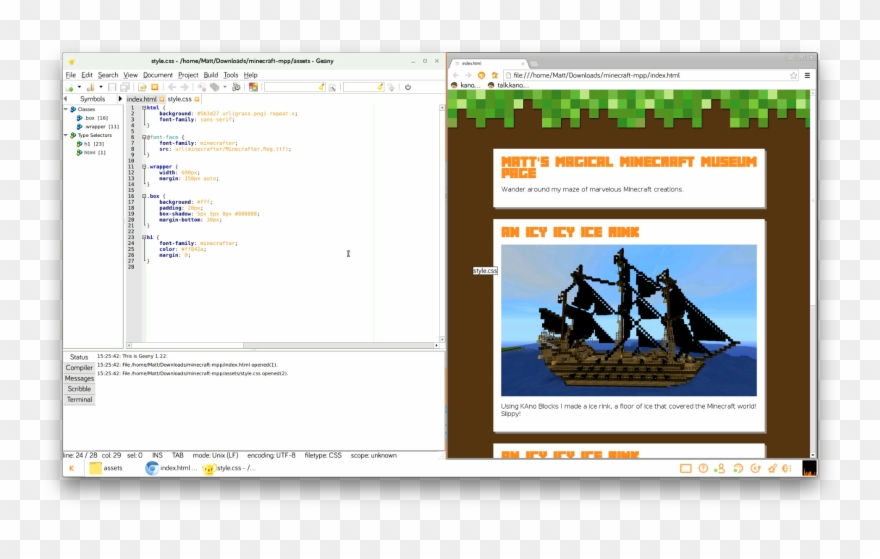Select the html [1] symbol
The height and width of the screenshot is (559, 880).
(x=91, y=152)
